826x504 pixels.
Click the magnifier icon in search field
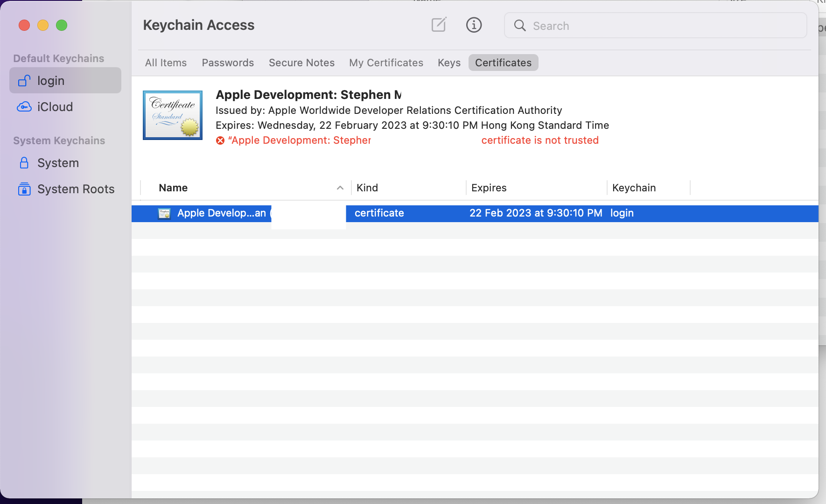tap(520, 26)
